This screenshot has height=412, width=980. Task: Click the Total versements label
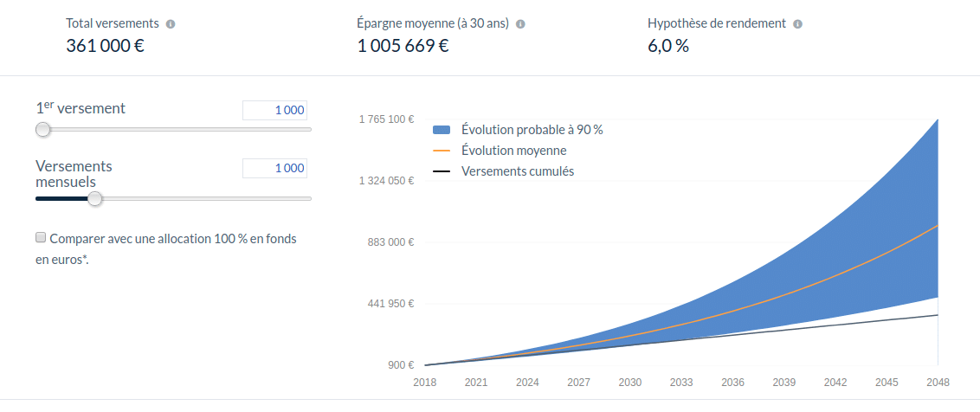[x=113, y=23]
